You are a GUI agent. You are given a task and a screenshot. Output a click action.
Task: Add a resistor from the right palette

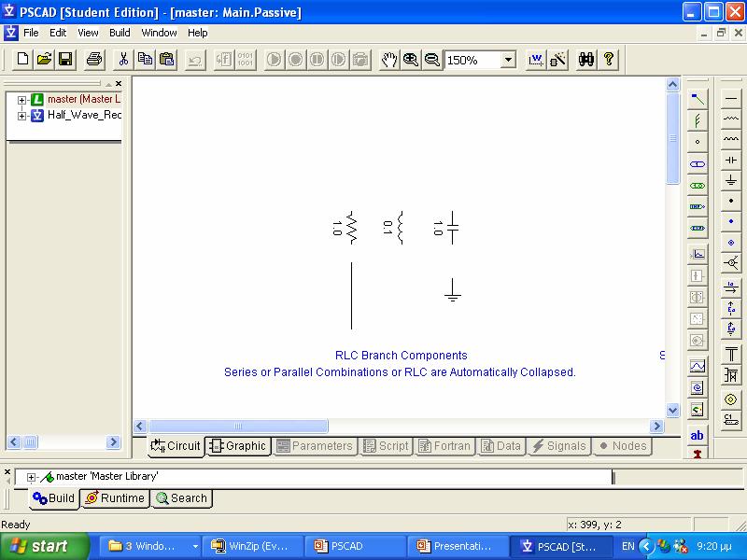tap(731, 119)
